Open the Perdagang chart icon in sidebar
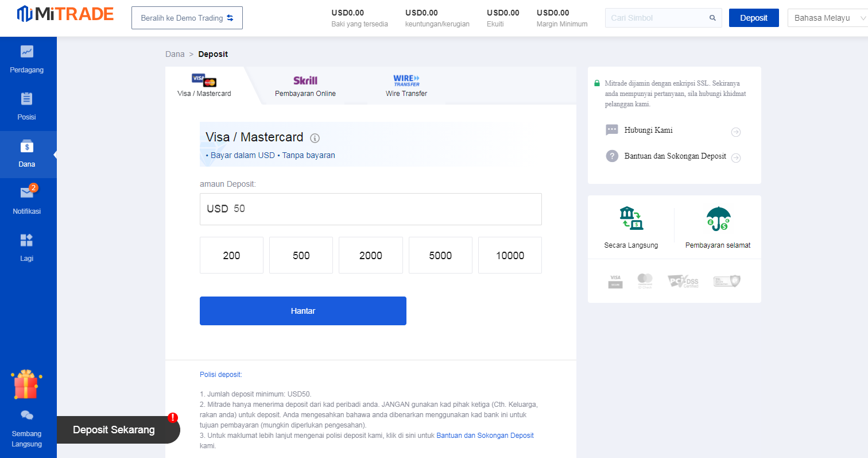 pos(27,52)
